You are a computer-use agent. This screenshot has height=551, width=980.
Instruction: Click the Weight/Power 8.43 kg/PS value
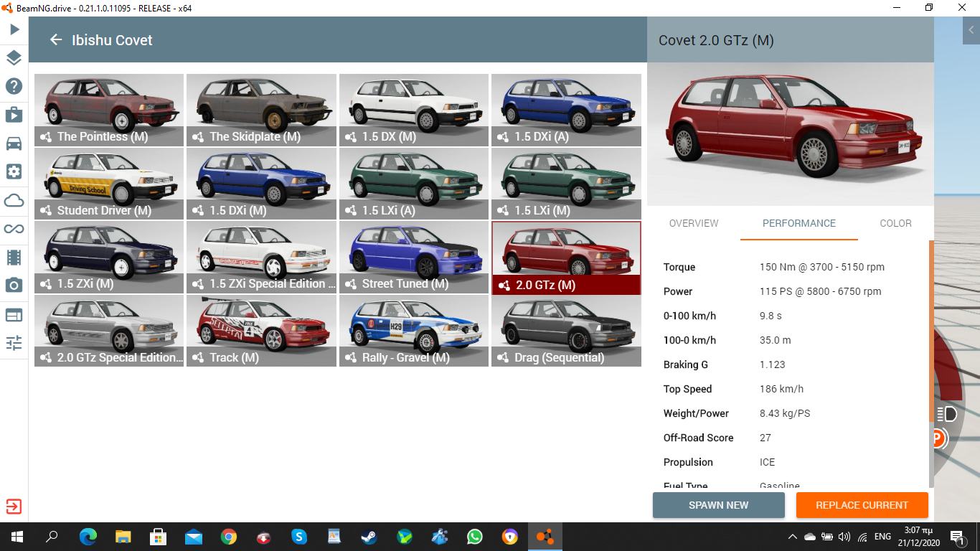point(786,413)
